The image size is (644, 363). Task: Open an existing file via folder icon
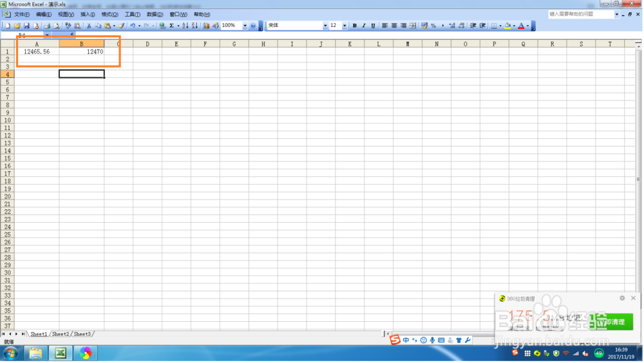pos(17,26)
